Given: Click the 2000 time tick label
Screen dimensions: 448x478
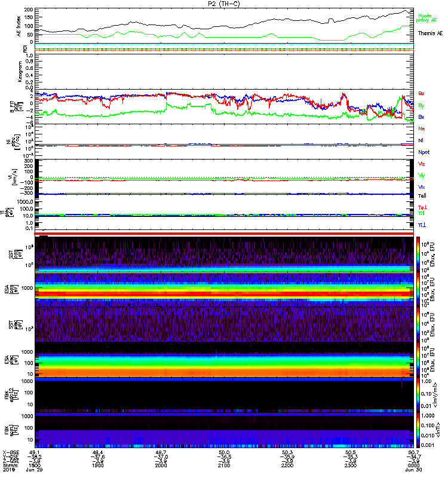Looking at the screenshot, I should [x=161, y=465].
